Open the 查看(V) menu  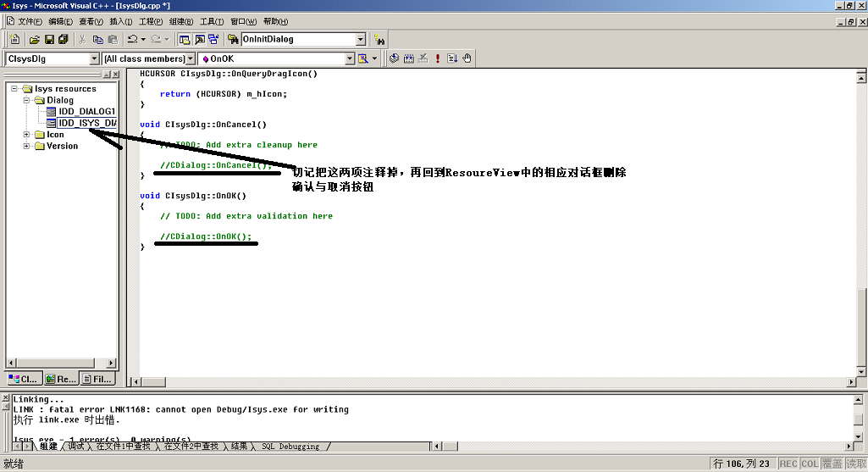point(91,21)
